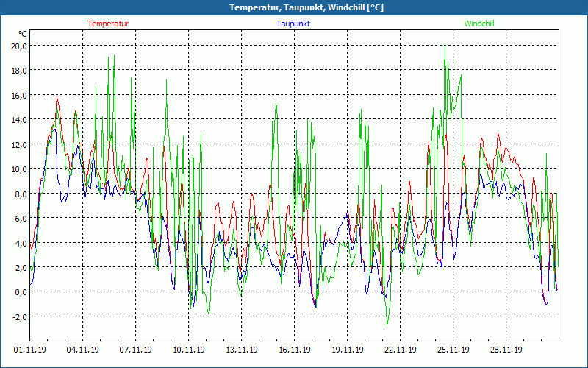Click the 10,0 y-axis value
588x368 pixels.
click(x=19, y=169)
